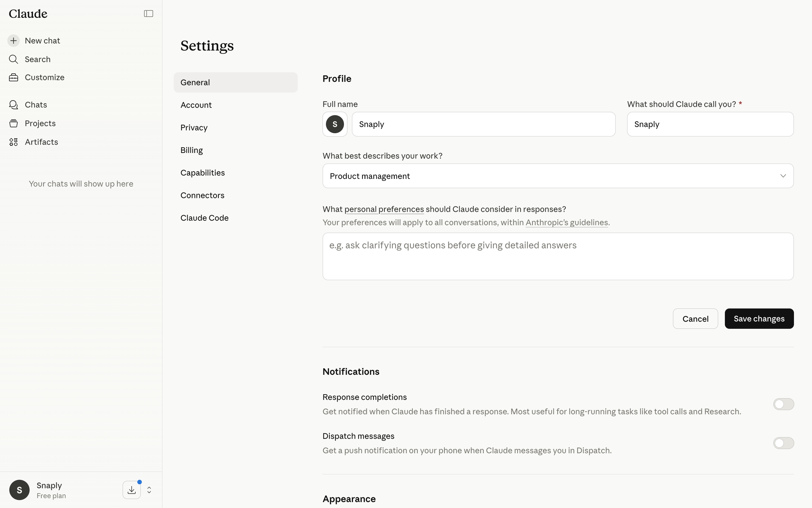812x508 pixels.
Task: Open Customize from the sidebar label
Action: click(45, 77)
